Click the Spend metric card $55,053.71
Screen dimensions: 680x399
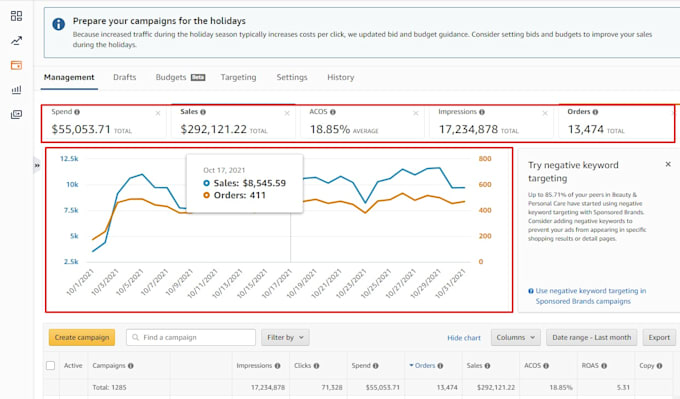click(x=104, y=122)
